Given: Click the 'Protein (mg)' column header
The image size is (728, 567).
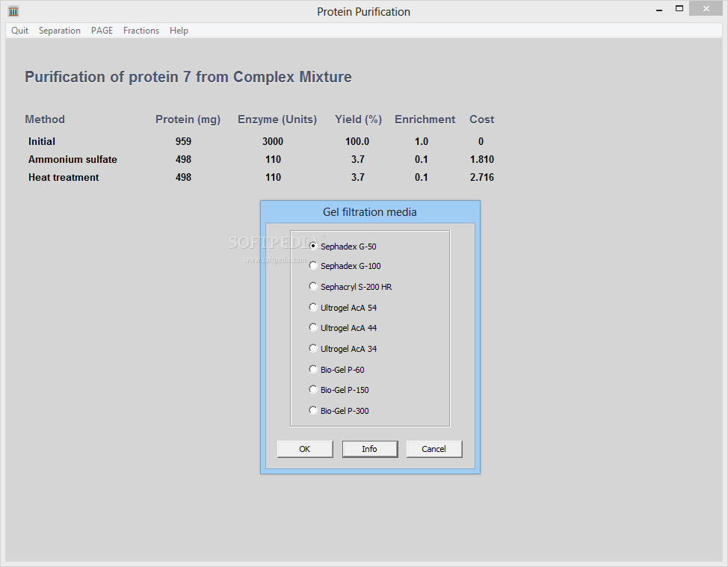Looking at the screenshot, I should click(x=188, y=120).
